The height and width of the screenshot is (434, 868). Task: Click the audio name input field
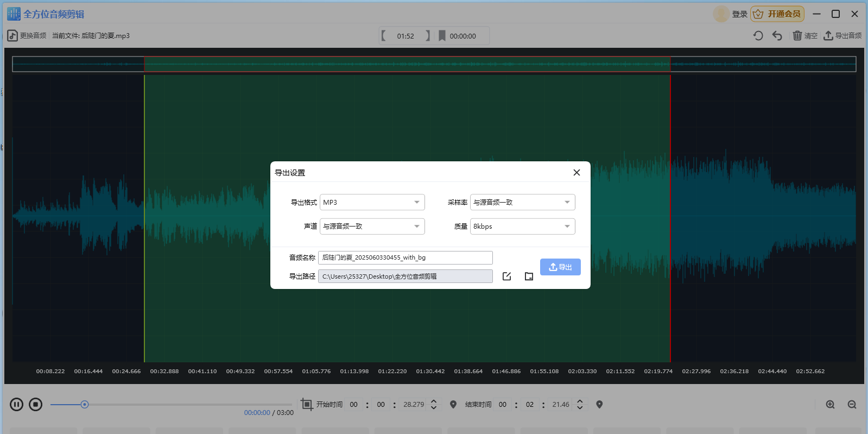[x=406, y=257]
